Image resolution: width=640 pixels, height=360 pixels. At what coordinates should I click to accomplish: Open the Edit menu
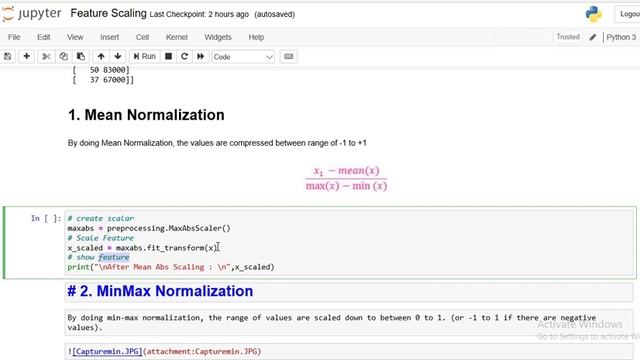point(44,37)
